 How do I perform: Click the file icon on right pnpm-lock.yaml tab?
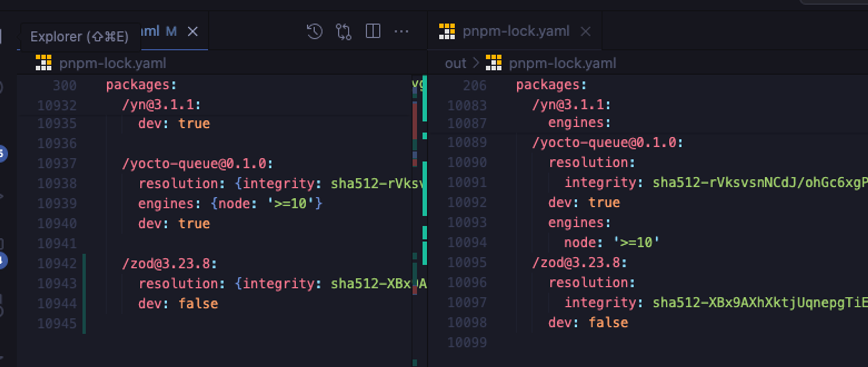coord(447,31)
